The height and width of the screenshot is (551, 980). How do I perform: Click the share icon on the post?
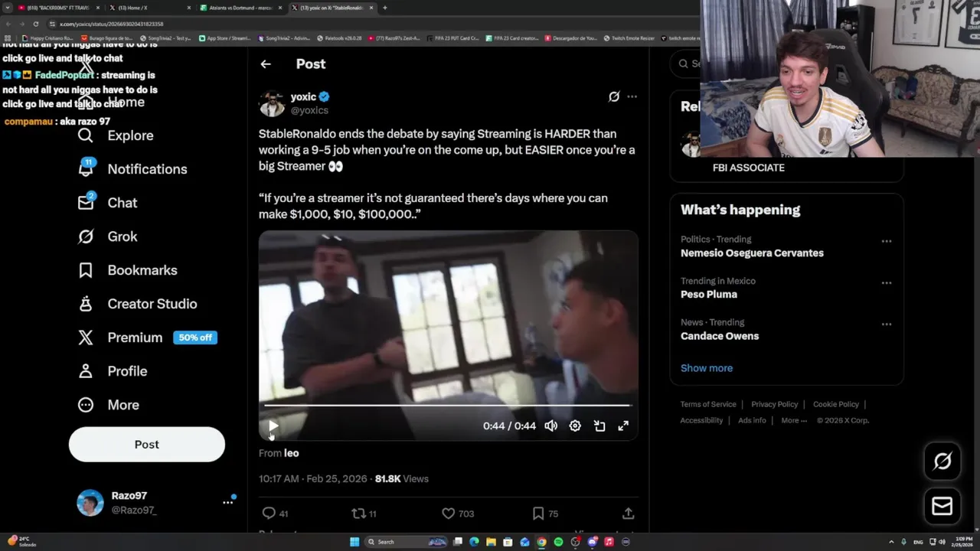(628, 514)
